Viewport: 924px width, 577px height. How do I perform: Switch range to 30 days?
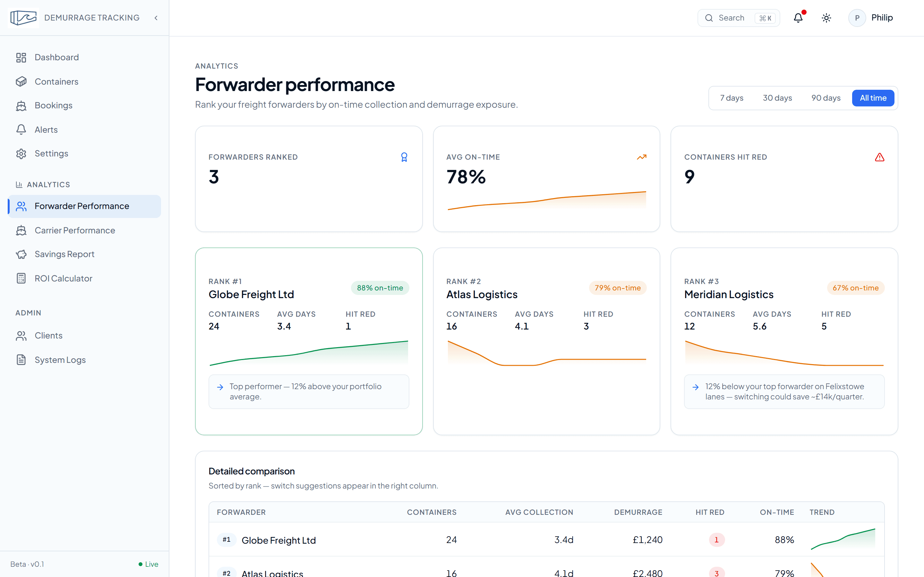point(777,98)
